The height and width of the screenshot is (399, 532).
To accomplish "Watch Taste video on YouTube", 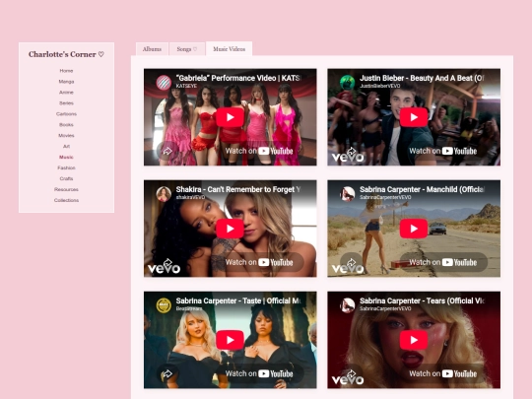I will [x=259, y=373].
